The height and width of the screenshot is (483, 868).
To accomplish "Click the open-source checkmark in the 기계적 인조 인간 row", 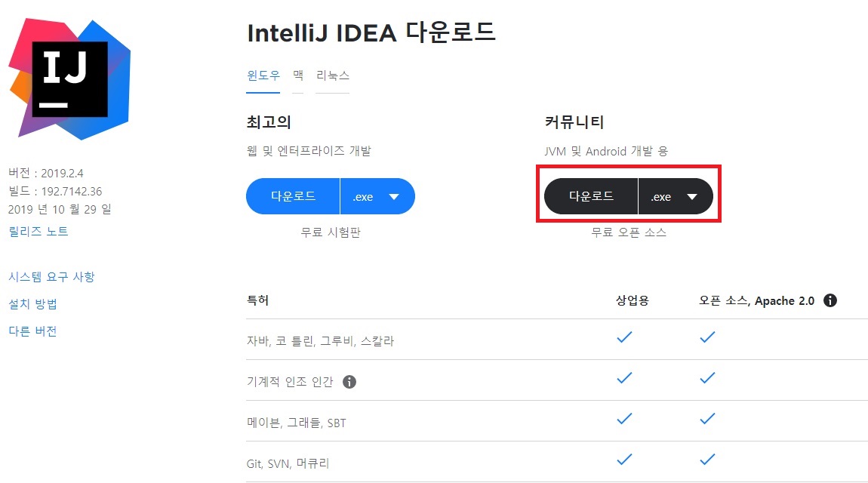I will [706, 378].
